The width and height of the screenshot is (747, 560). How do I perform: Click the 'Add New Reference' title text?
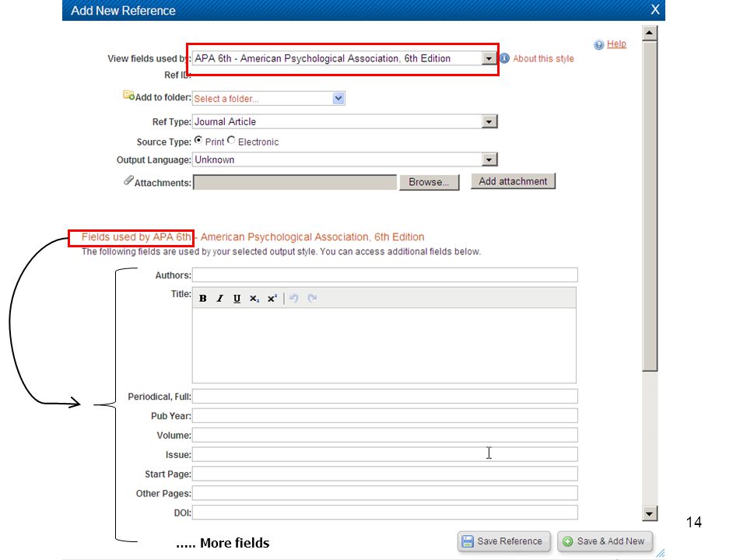tap(124, 10)
